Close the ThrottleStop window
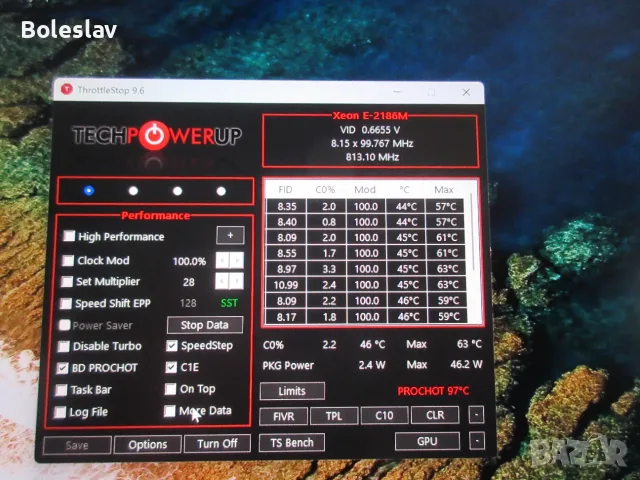640x480 pixels. [466, 93]
